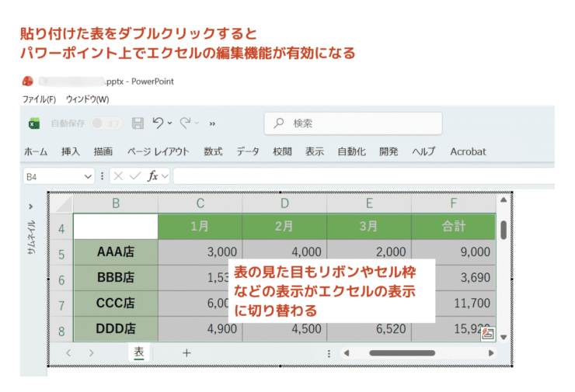The height and width of the screenshot is (392, 575).
Task: Expand the サムネイル thumbnail pane arrow
Action: click(x=31, y=206)
